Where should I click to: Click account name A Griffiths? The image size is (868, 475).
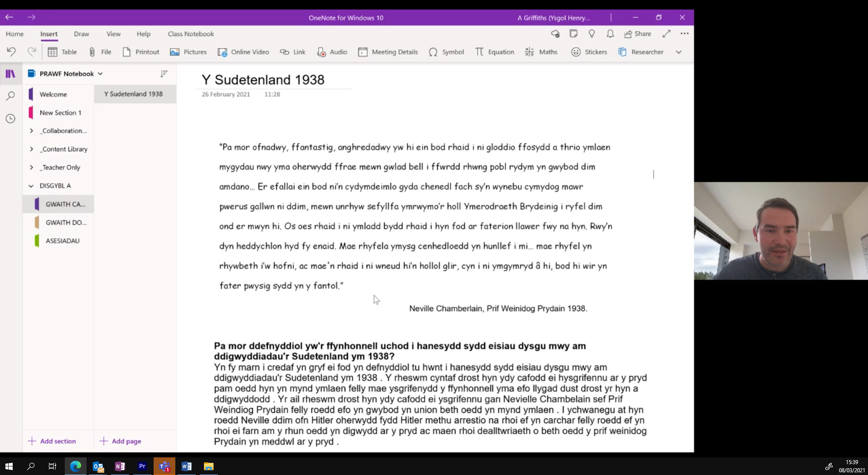pos(554,18)
